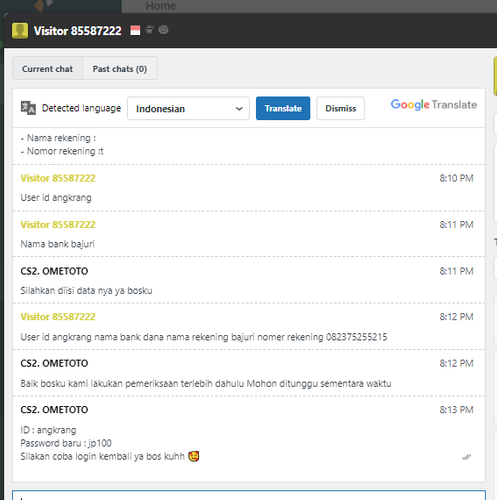Click the Dismiss button
Screen dimensions: 497x500
tap(340, 108)
